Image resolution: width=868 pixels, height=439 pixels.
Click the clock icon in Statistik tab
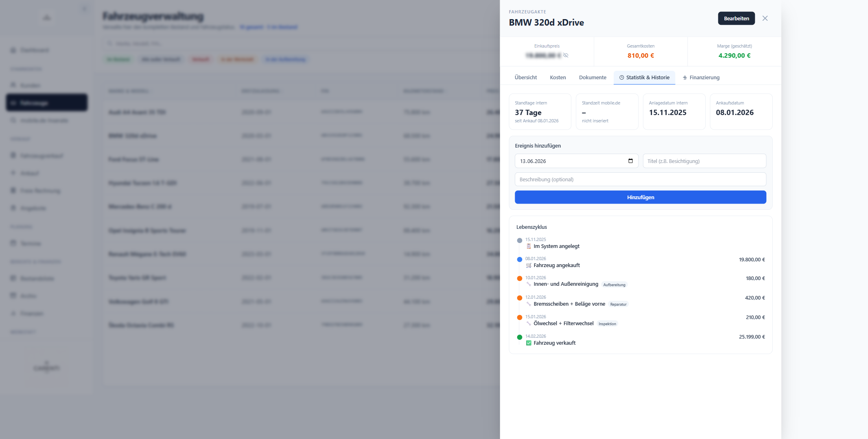coord(622,78)
